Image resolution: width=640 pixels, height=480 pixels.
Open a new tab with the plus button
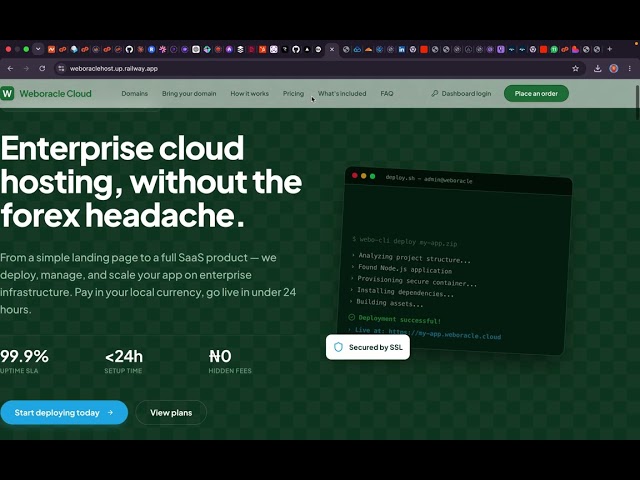(x=609, y=49)
